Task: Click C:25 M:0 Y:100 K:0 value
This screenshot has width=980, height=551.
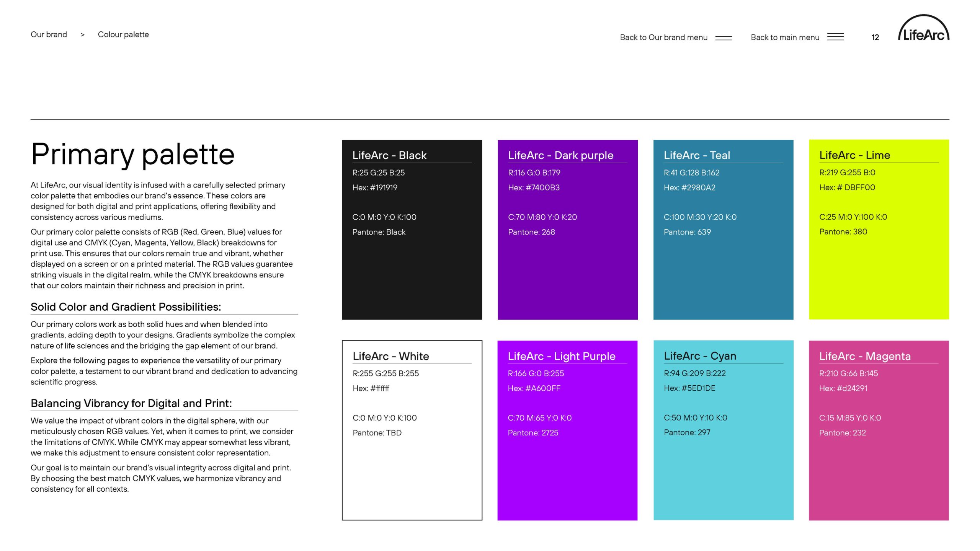Action: (853, 217)
